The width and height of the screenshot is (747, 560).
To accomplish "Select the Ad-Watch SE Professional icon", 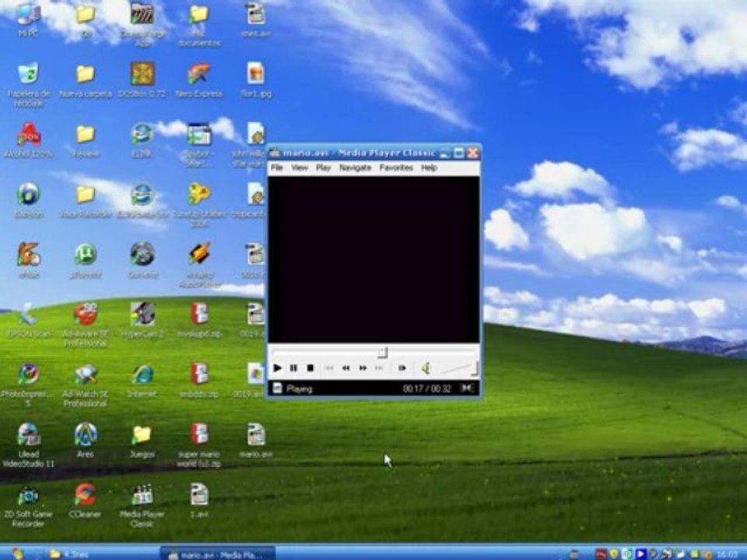I will [86, 386].
